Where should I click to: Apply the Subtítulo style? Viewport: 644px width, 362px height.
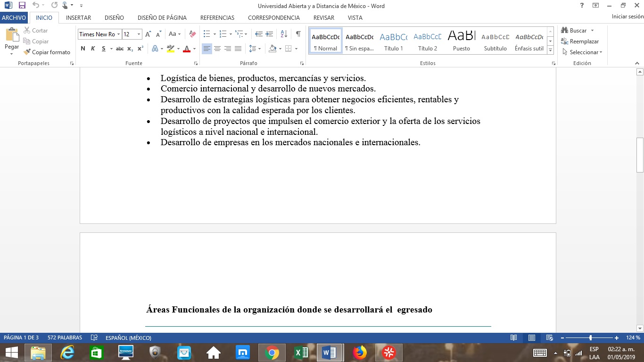pyautogui.click(x=495, y=41)
